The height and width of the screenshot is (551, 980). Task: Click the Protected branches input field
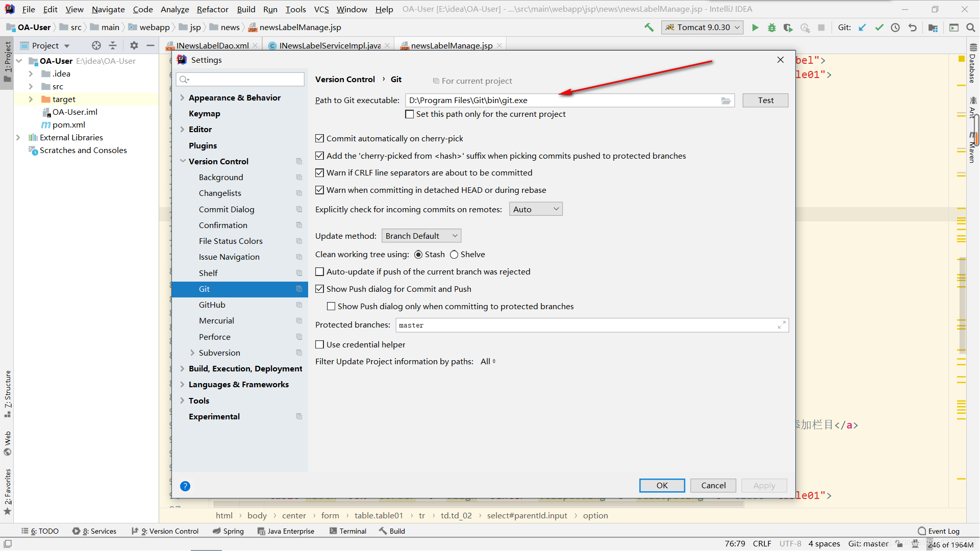tap(587, 325)
